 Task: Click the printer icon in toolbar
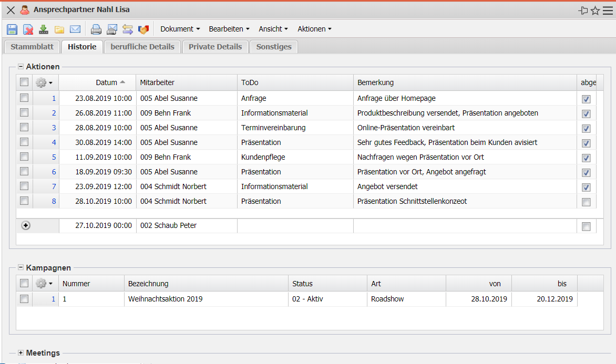(96, 29)
